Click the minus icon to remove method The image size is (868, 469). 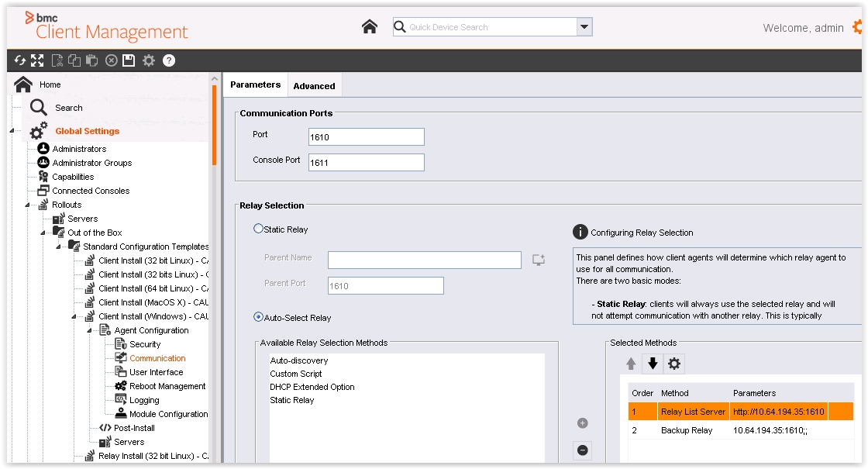point(583,450)
